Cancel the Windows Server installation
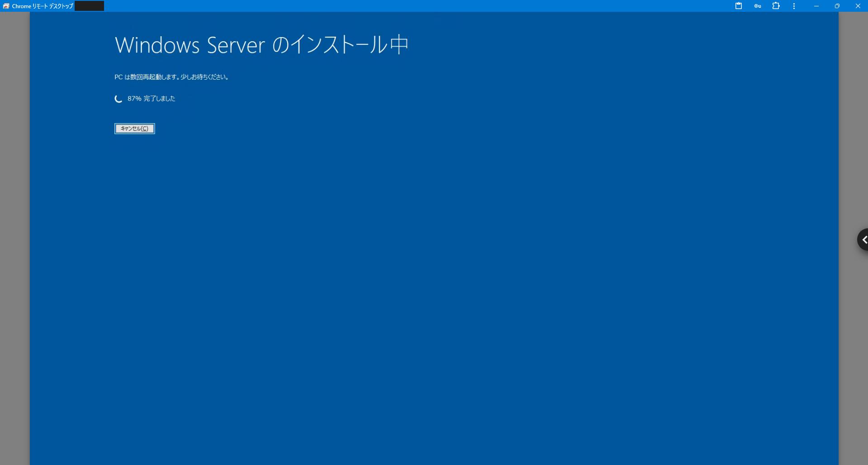Viewport: 868px width, 465px height. coord(134,129)
